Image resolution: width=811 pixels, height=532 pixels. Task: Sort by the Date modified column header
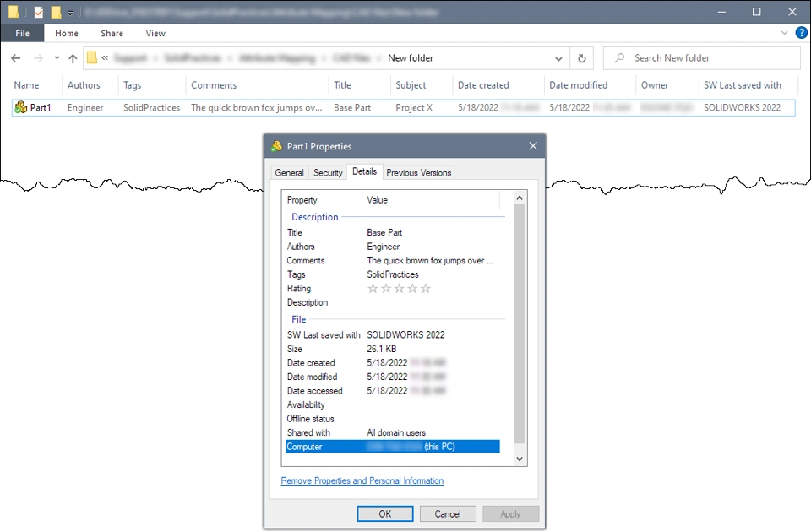(578, 85)
